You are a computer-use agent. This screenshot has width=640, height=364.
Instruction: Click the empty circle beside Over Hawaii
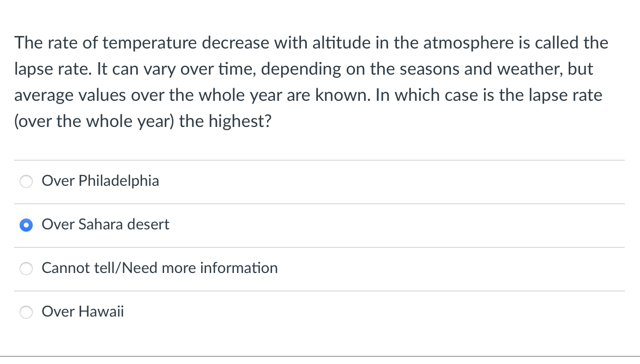(x=26, y=312)
